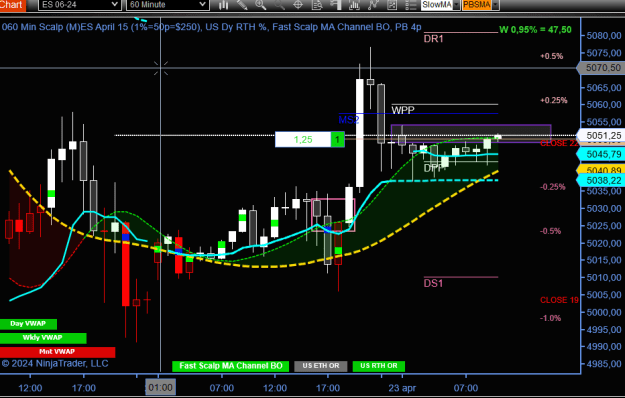
Task: Select the orange Chart tab
Action: [x=13, y=5]
